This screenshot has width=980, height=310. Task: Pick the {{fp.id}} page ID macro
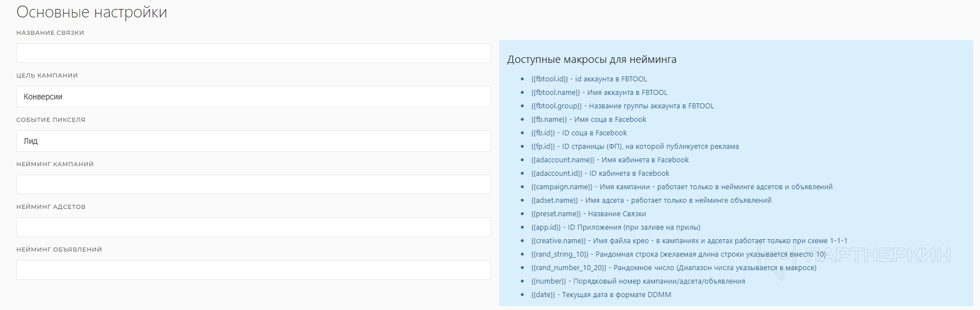pos(635,147)
